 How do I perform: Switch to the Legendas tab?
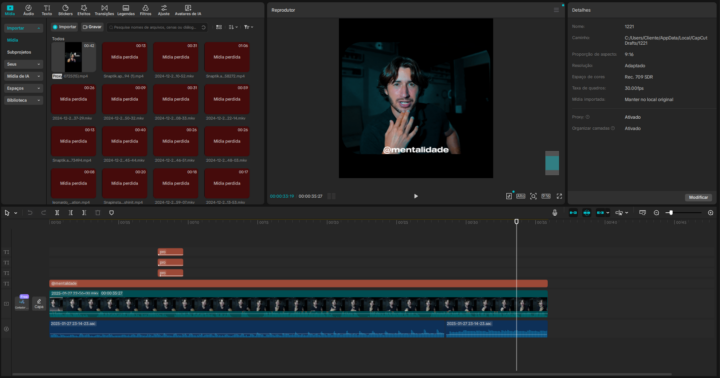[x=126, y=10]
